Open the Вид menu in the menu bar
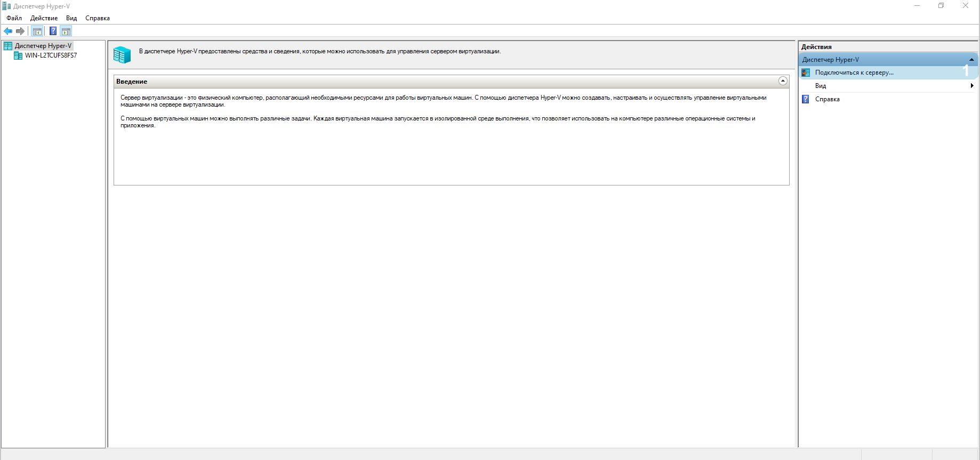The height and width of the screenshot is (460, 980). [71, 18]
